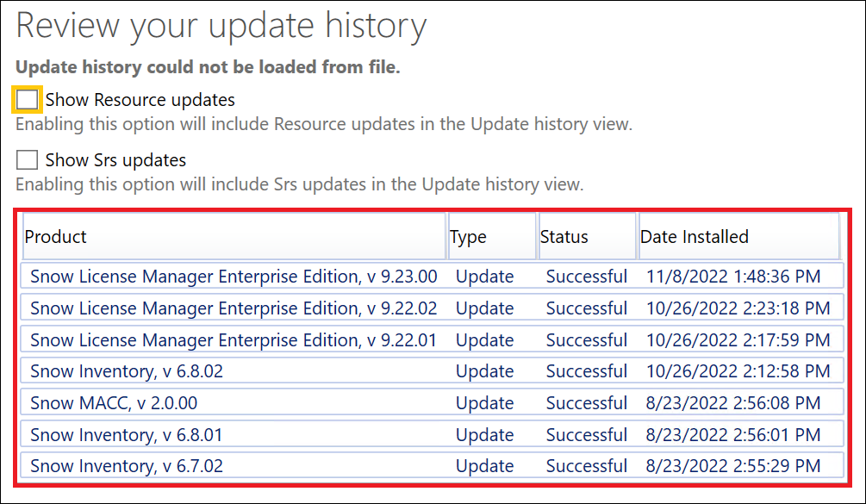866x504 pixels.
Task: Click Successful status in Snow MACC row
Action: tap(587, 403)
